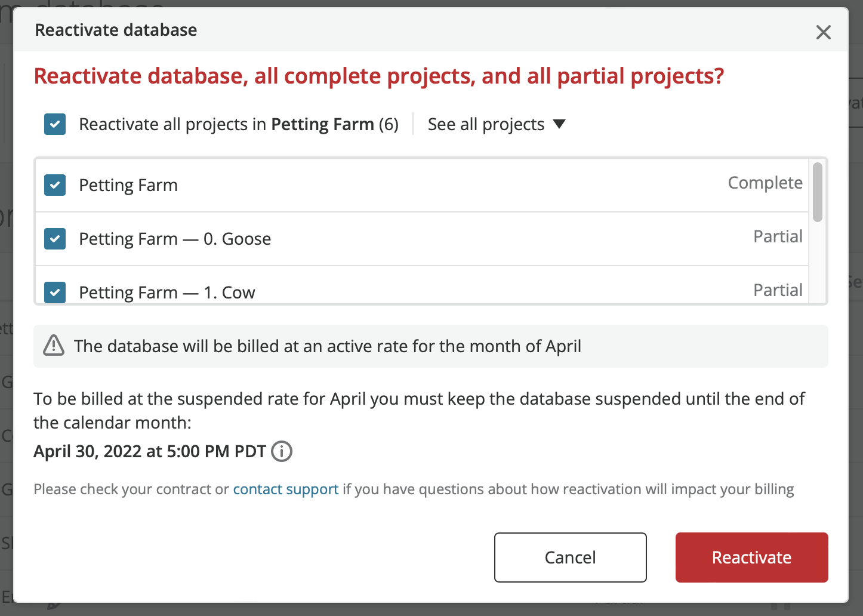
Task: Uncheck Reactivate all projects in Petting Farm
Action: point(55,124)
